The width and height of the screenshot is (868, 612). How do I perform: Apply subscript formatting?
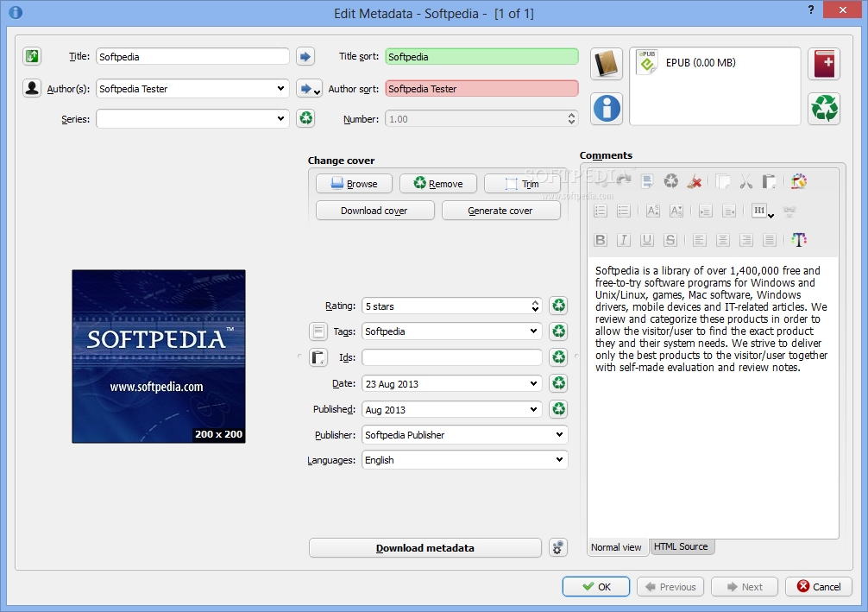[676, 211]
